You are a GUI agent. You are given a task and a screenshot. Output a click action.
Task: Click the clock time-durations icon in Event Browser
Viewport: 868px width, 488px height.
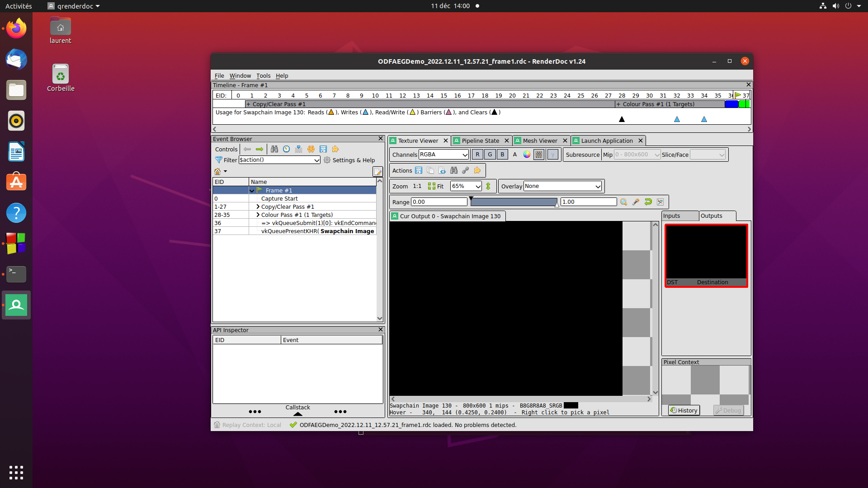click(287, 149)
